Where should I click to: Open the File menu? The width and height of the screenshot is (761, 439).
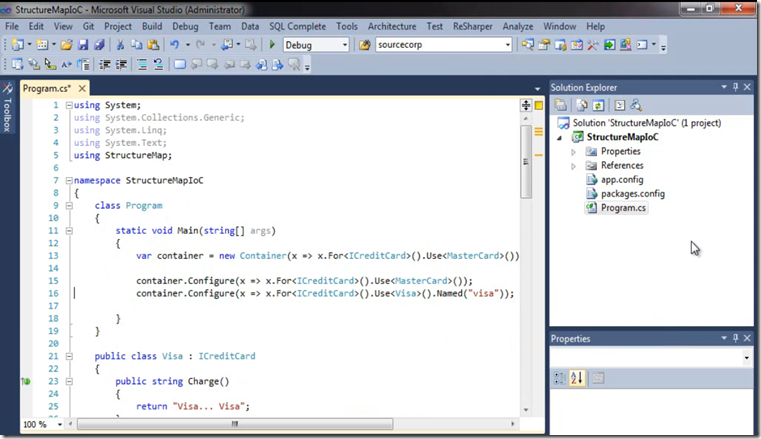point(12,26)
